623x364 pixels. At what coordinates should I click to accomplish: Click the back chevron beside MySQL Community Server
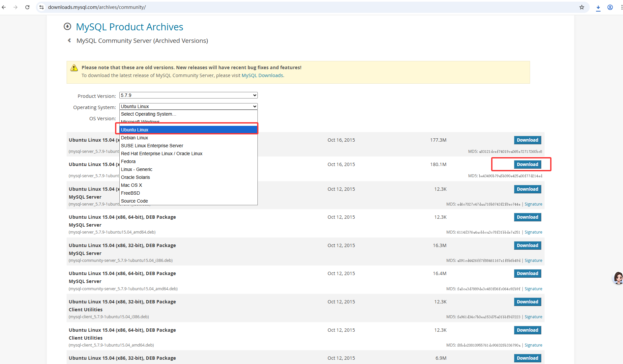pos(69,41)
